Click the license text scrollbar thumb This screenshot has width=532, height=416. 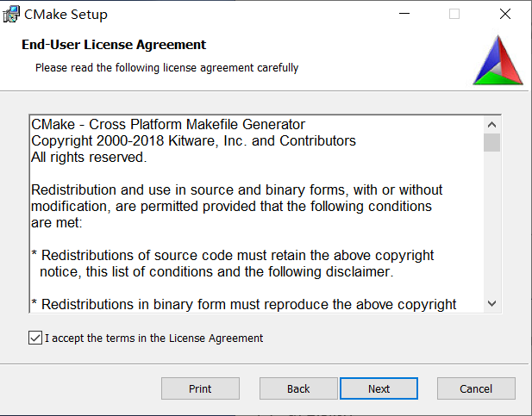click(x=491, y=141)
